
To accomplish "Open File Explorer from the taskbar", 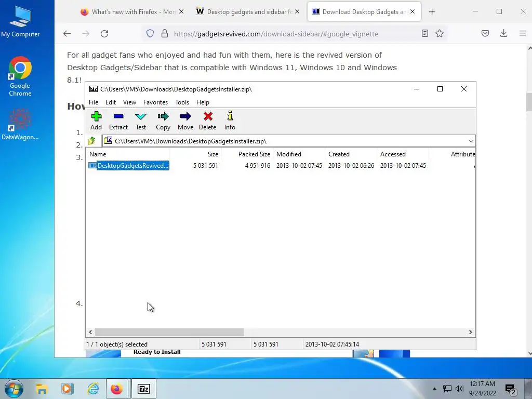I will click(42, 389).
